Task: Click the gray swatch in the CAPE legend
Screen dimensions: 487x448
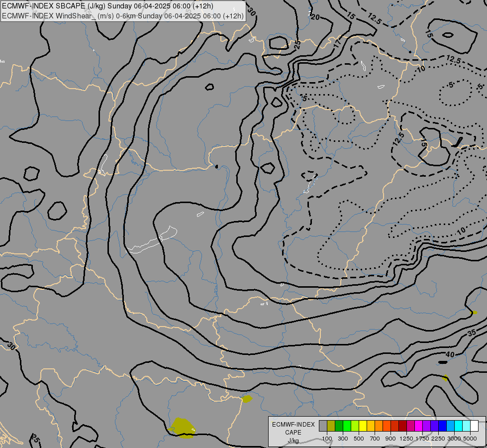Action: [323, 426]
